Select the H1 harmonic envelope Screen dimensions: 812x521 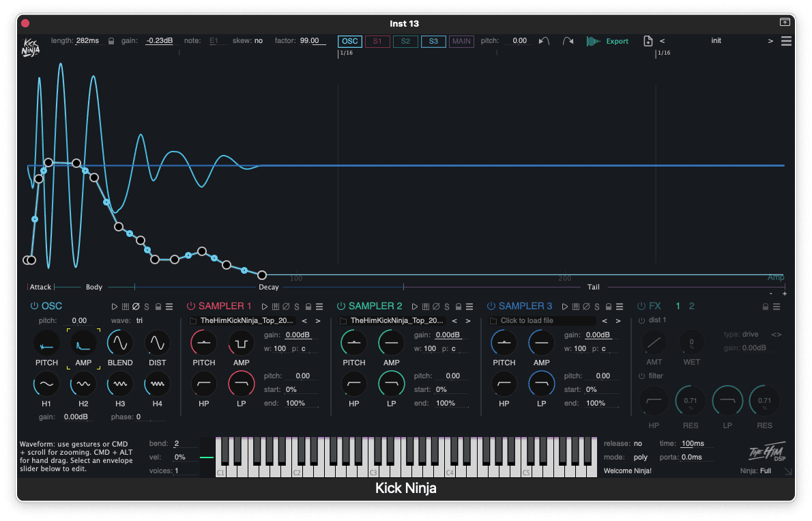(46, 384)
